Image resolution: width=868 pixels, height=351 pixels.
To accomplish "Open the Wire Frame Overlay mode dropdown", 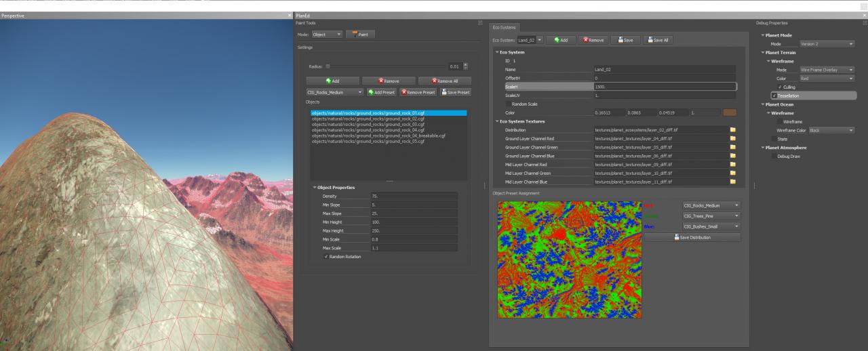I will (827, 70).
